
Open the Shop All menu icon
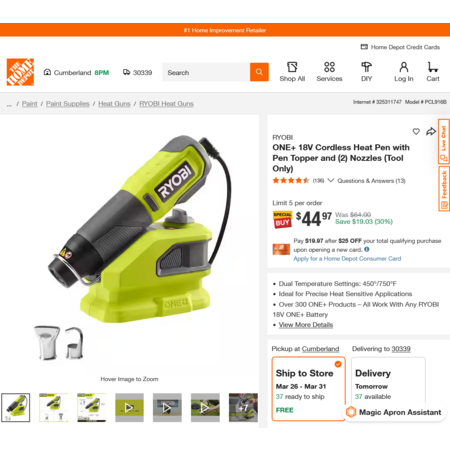pos(292,67)
